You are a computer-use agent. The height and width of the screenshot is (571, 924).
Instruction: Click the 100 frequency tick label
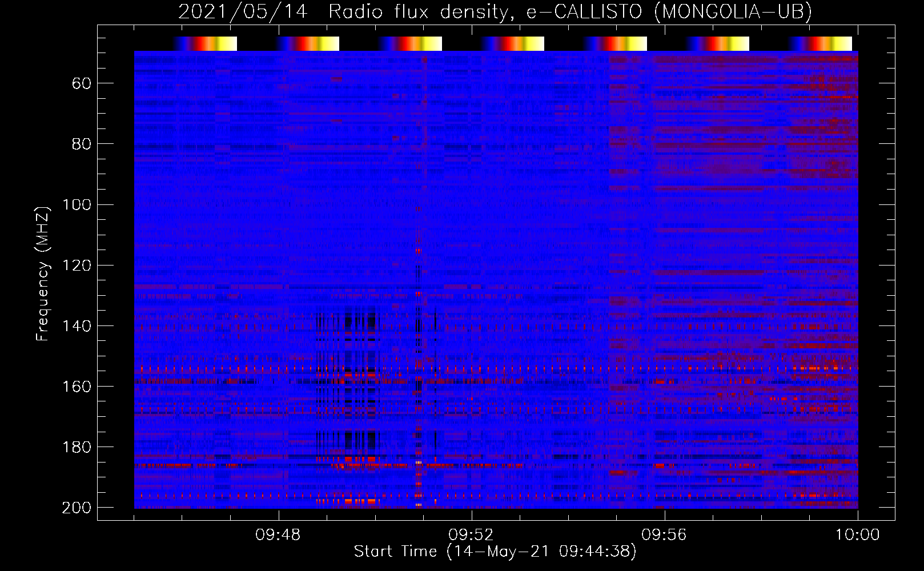point(77,204)
